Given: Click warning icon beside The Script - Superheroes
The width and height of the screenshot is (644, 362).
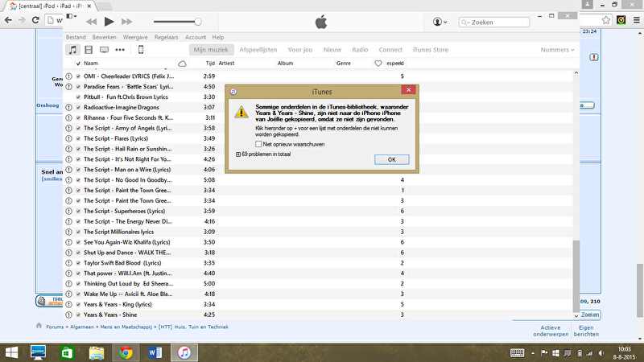Looking at the screenshot, I should (68, 211).
